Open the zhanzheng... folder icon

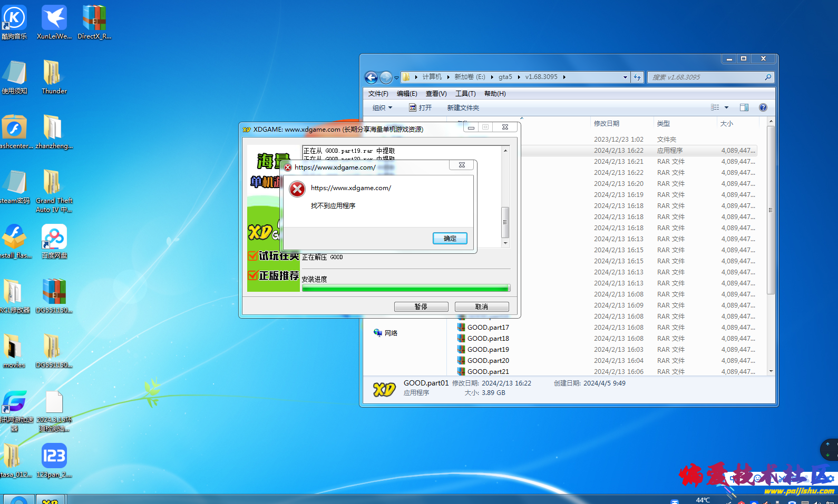pyautogui.click(x=54, y=132)
